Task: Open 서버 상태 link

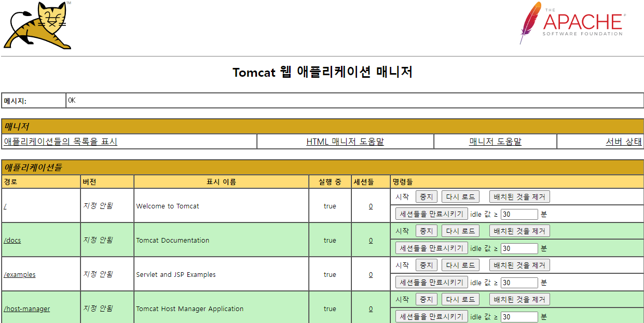Action: [x=624, y=142]
